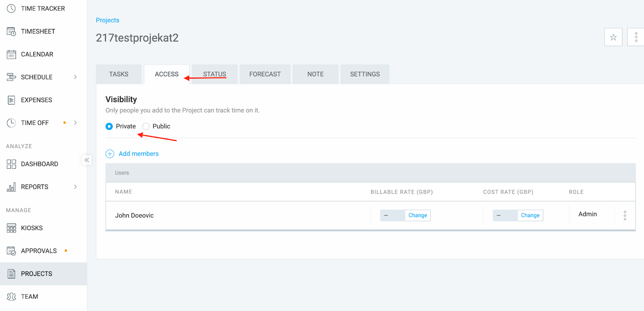Go to Expenses sidebar label
Image resolution: width=644 pixels, height=311 pixels.
pyautogui.click(x=37, y=100)
